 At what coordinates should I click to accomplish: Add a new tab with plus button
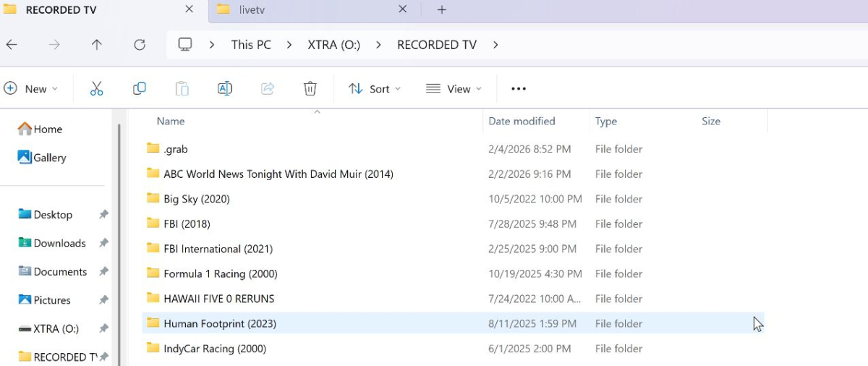click(x=442, y=9)
